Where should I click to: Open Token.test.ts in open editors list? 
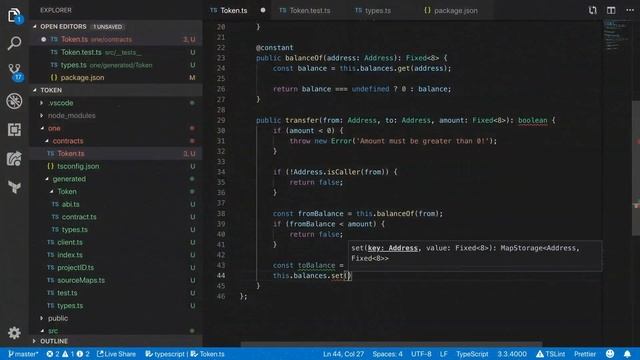point(116,52)
